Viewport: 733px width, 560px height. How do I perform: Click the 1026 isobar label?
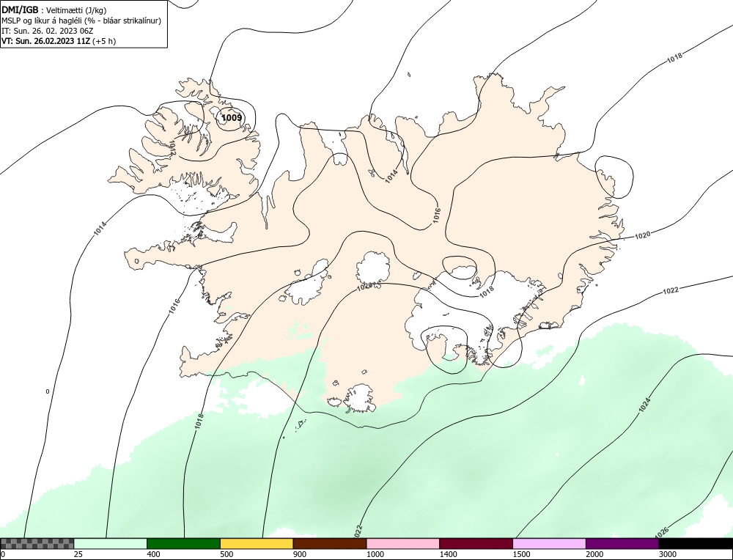click(661, 531)
